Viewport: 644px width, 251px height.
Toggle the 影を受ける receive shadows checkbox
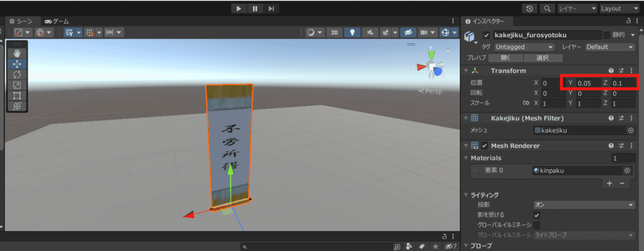[x=536, y=215]
